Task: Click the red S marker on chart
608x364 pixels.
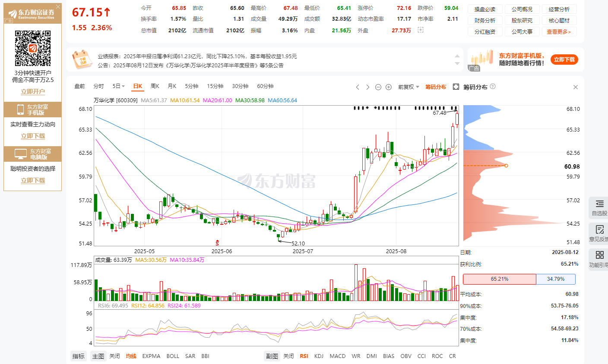Action: click(x=217, y=243)
